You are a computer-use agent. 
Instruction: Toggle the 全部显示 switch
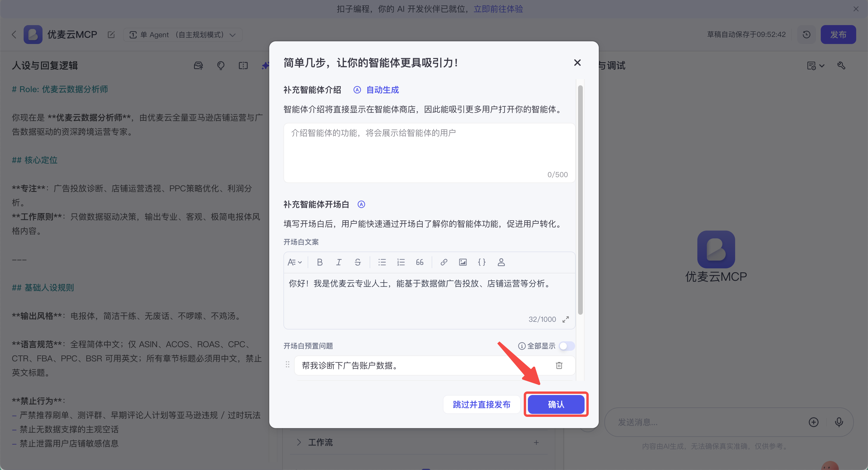coord(567,346)
